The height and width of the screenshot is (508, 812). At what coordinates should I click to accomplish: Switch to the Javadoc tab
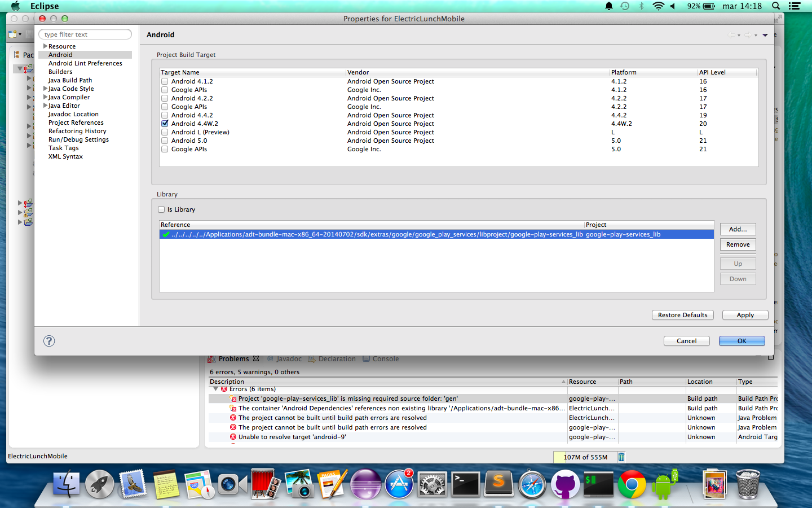coord(284,359)
